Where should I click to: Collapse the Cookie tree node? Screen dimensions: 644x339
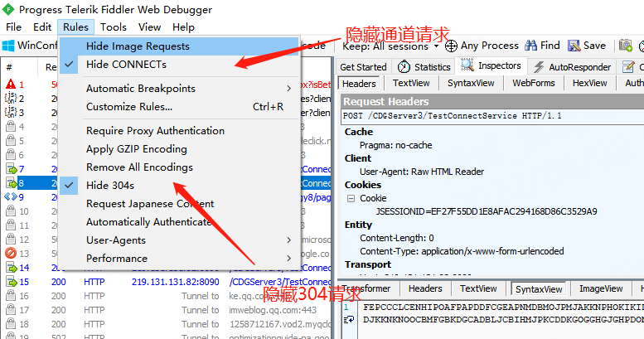click(351, 198)
